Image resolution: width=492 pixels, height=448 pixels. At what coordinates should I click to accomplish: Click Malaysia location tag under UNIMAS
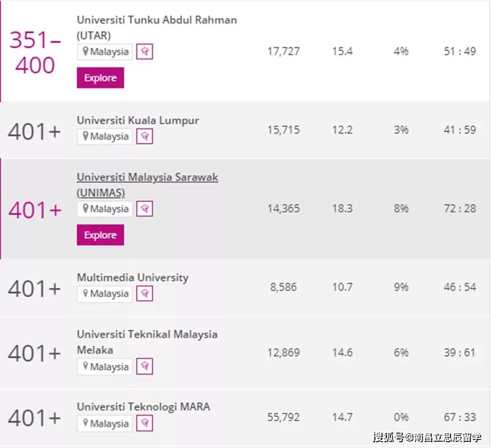point(105,209)
